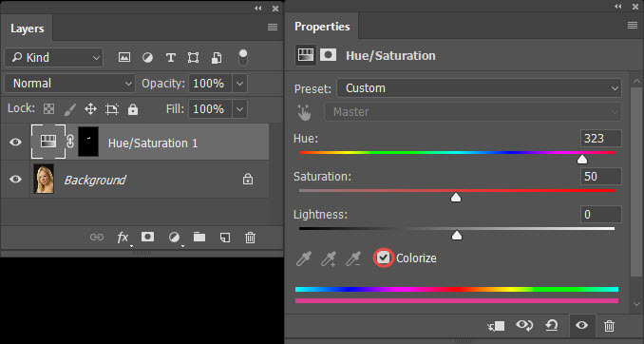Open the Layers panel flyout menu

tap(273, 28)
